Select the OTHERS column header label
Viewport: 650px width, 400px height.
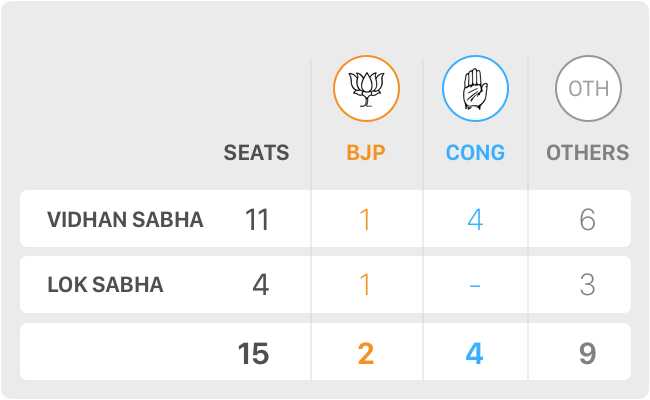point(588,153)
